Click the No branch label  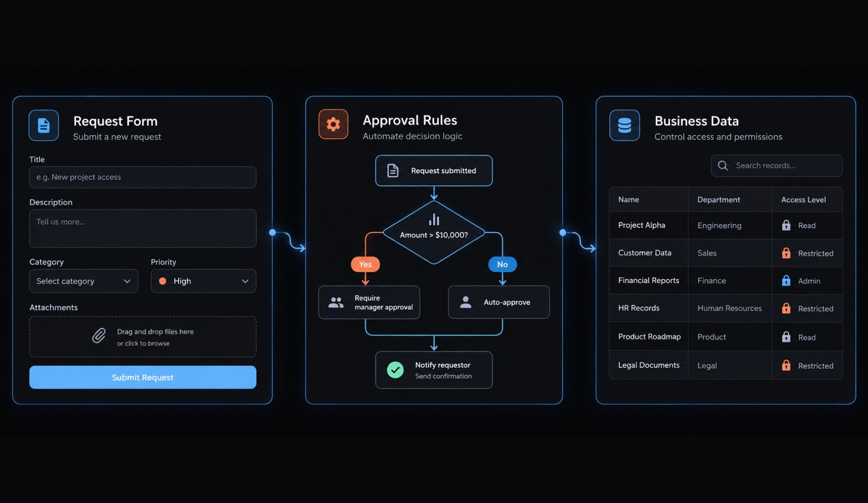click(503, 264)
